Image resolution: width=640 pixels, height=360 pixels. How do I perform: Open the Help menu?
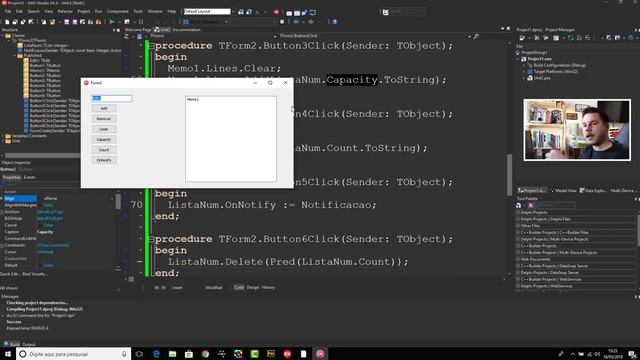click(x=172, y=11)
